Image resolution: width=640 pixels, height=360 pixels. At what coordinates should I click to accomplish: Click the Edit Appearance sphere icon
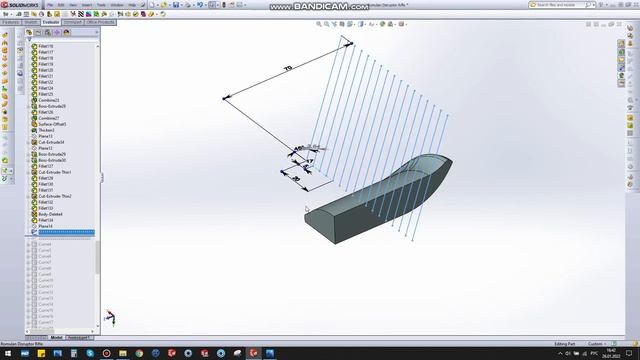(x=382, y=24)
